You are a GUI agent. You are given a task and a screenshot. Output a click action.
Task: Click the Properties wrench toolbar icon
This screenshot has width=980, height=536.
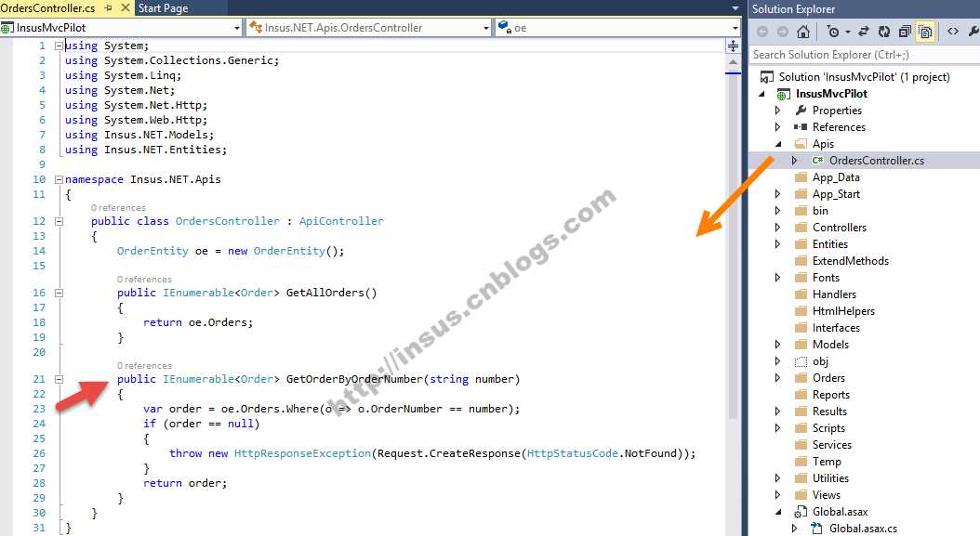click(973, 32)
